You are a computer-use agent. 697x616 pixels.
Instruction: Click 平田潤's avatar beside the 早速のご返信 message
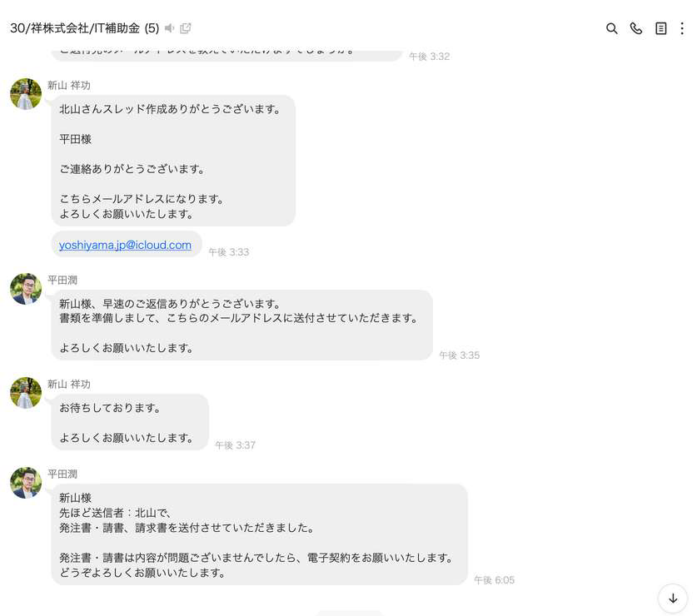26,289
